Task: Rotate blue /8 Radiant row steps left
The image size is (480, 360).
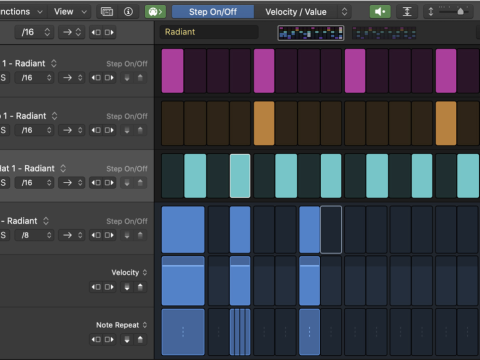Action: [96, 235]
